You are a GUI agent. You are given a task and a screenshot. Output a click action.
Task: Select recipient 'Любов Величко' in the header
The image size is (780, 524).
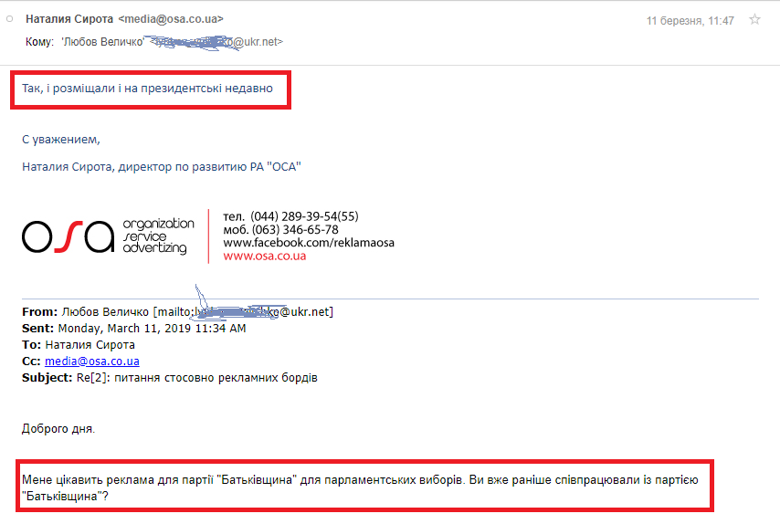(x=103, y=42)
